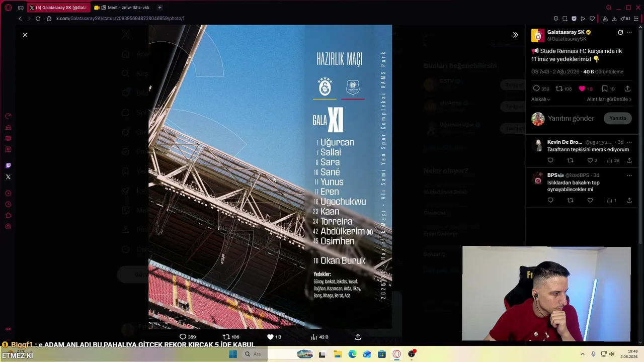Open the tweet's three-dot more menu
Image resolution: width=644 pixels, height=362 pixels.
pyautogui.click(x=629, y=32)
